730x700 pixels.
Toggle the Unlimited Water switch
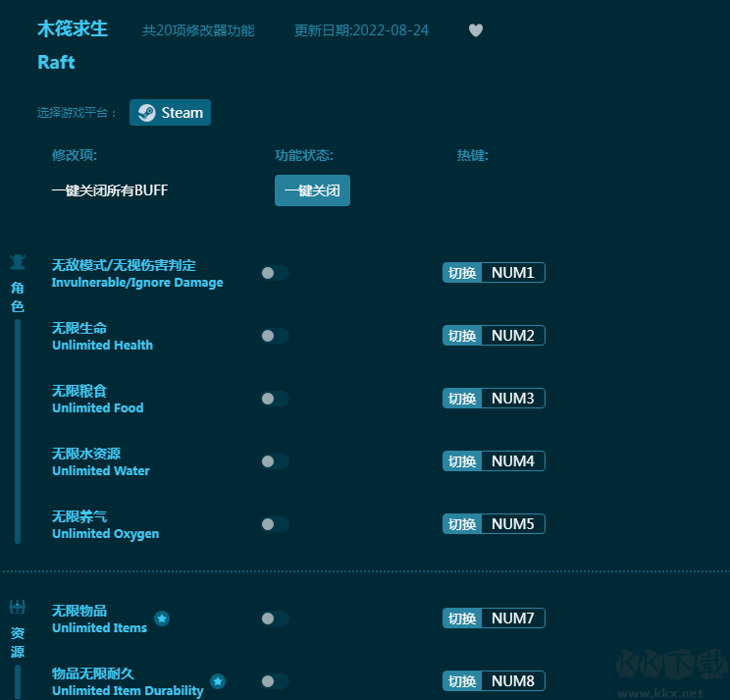point(275,461)
